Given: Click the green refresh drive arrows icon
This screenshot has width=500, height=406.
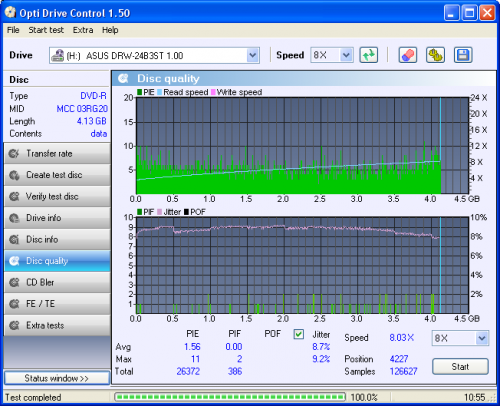Looking at the screenshot, I should point(369,55).
